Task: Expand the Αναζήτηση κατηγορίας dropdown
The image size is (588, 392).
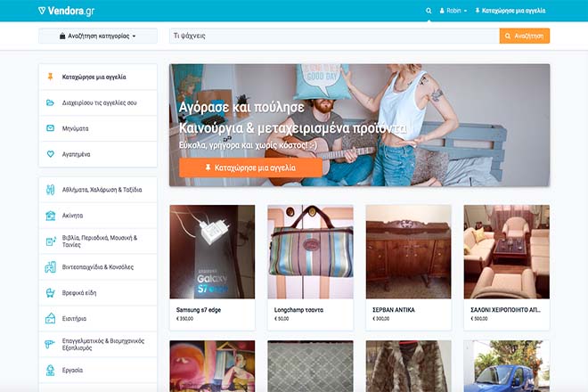Action: (x=98, y=36)
